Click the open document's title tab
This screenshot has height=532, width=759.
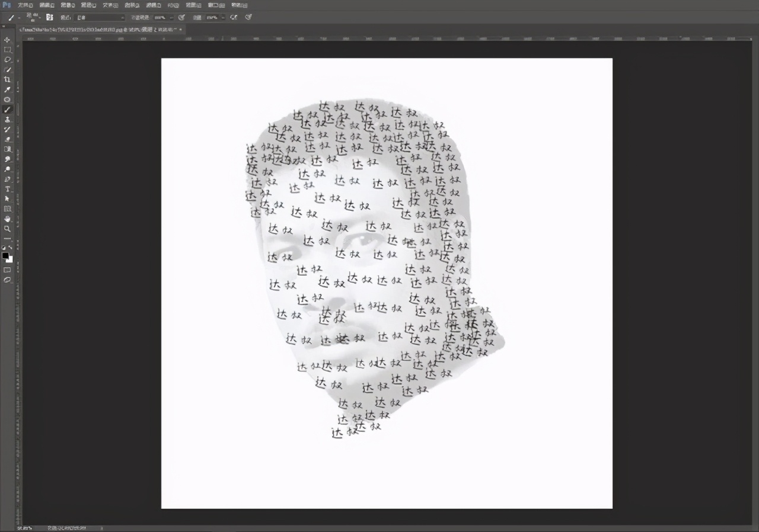click(98, 28)
